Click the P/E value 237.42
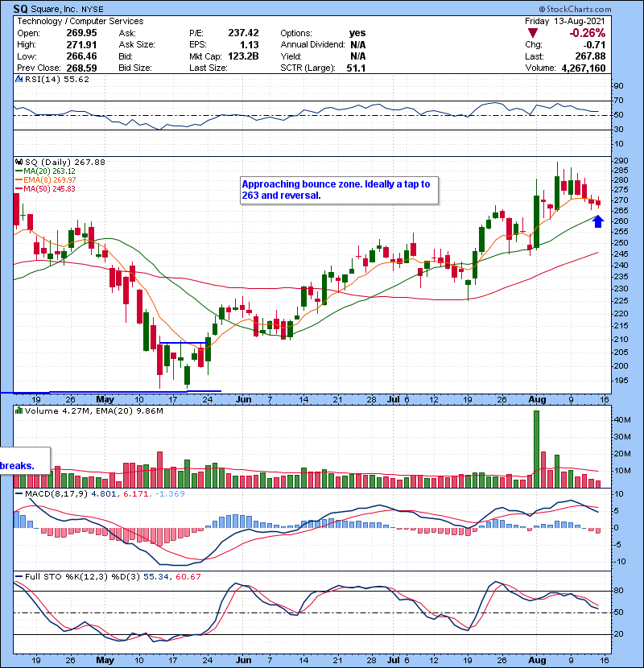Screen dimensions: 644x668 pos(243,33)
